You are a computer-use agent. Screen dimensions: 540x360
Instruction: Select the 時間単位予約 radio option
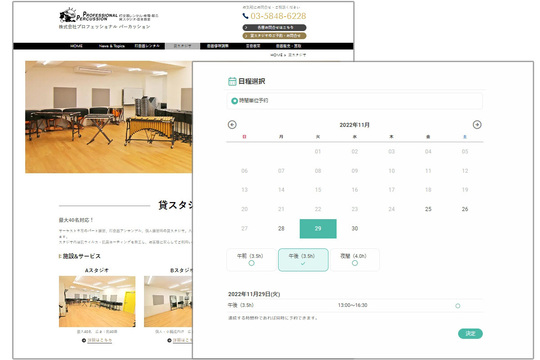click(235, 101)
